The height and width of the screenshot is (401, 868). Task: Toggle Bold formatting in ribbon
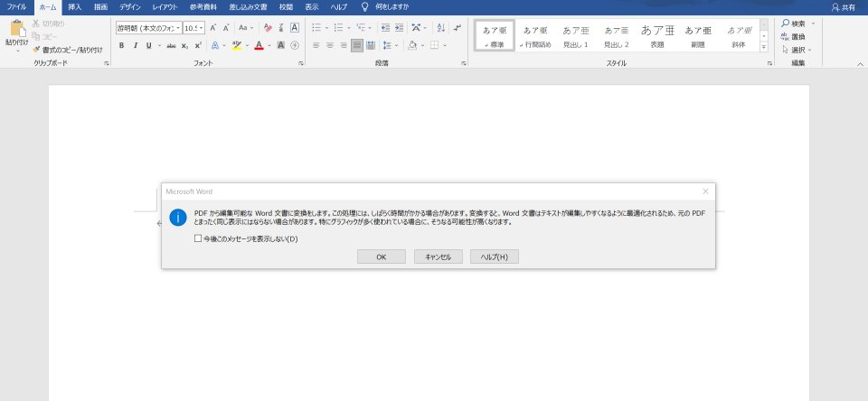pyautogui.click(x=121, y=45)
